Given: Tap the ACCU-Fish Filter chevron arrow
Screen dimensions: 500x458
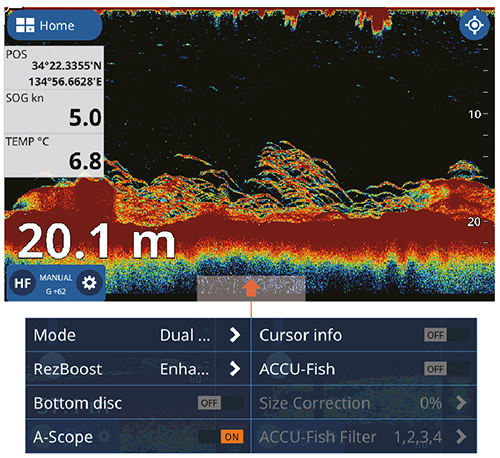Looking at the screenshot, I should (461, 436).
